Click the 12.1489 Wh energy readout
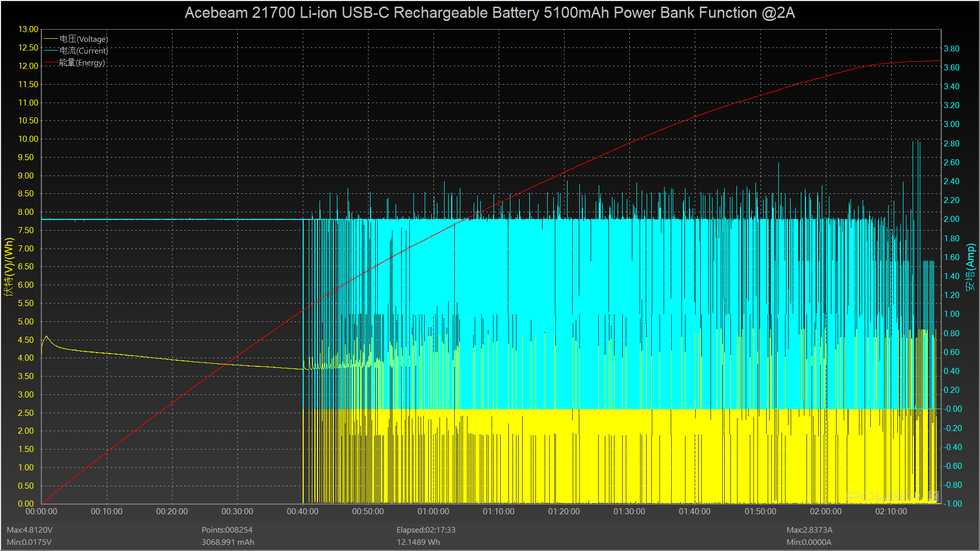Screen dimensions: 980x551 [418, 542]
